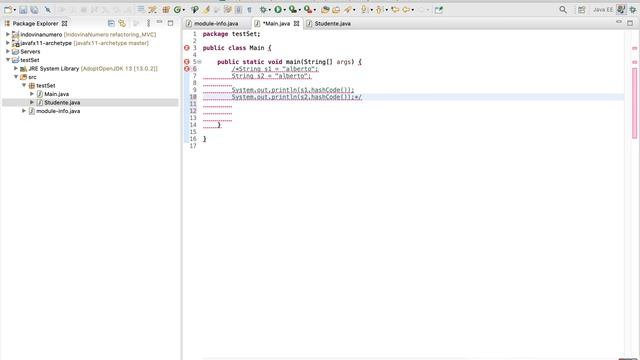Expand the Servers project node
The height and width of the screenshot is (360, 640).
pyautogui.click(x=8, y=51)
